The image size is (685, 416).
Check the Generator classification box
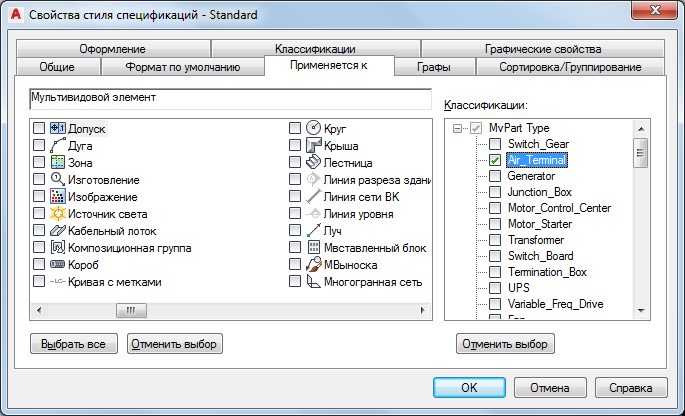tap(495, 176)
